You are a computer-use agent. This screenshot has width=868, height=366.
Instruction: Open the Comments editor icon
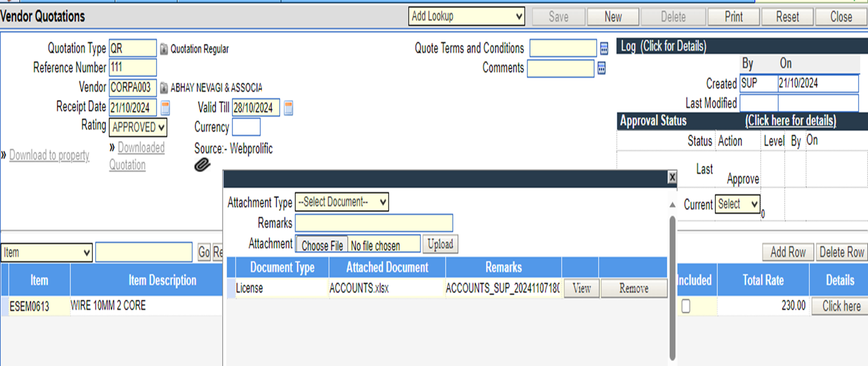click(601, 68)
